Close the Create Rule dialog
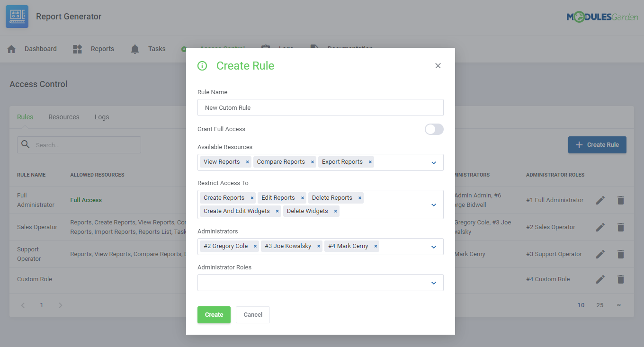This screenshot has height=347, width=644. coord(438,66)
